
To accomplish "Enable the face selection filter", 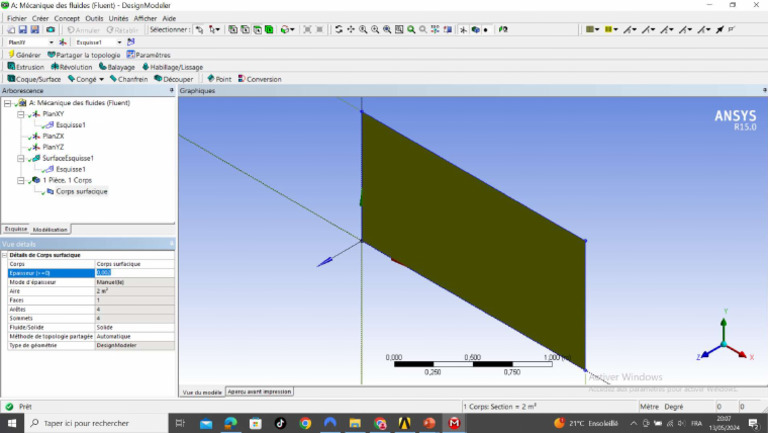I will pos(257,30).
